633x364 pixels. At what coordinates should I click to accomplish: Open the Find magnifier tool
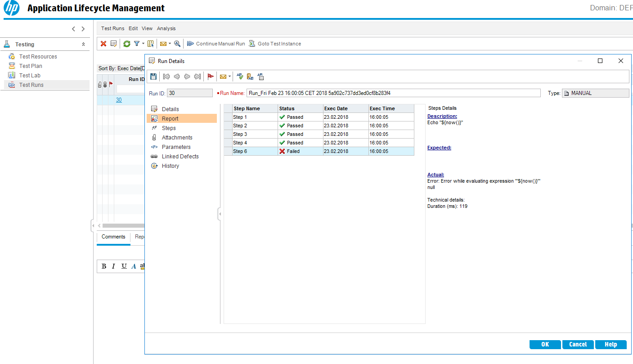click(177, 44)
